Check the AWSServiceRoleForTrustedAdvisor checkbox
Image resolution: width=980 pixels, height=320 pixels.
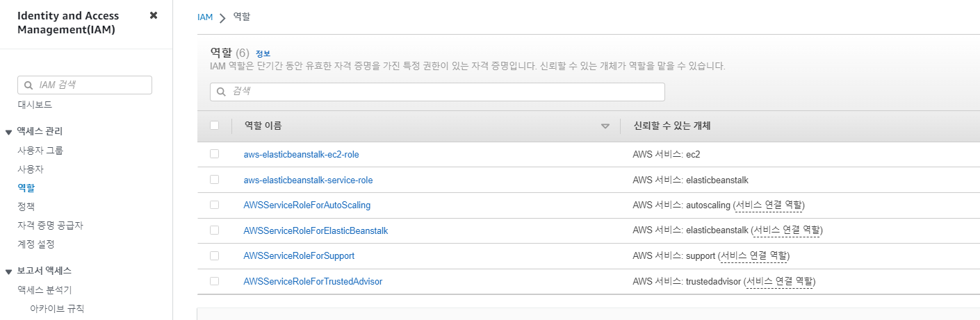pos(214,281)
